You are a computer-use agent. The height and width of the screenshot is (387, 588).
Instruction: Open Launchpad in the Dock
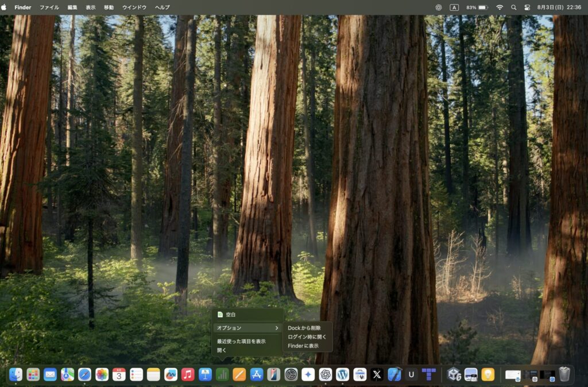(33, 374)
